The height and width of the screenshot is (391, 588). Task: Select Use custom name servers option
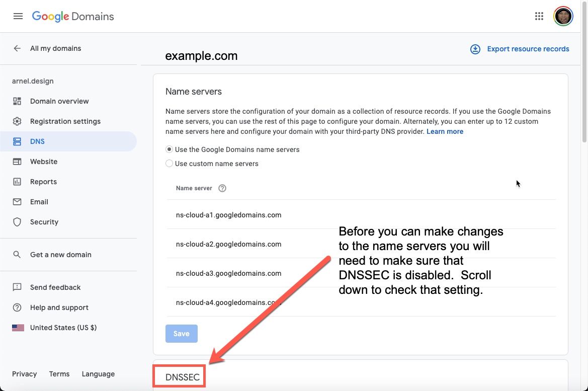[x=170, y=164]
